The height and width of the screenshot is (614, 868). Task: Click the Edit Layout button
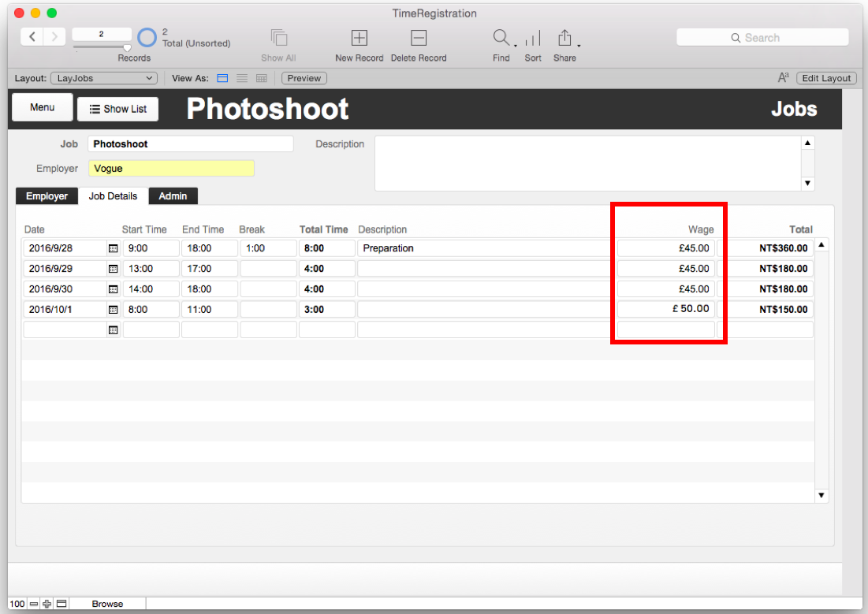[826, 78]
